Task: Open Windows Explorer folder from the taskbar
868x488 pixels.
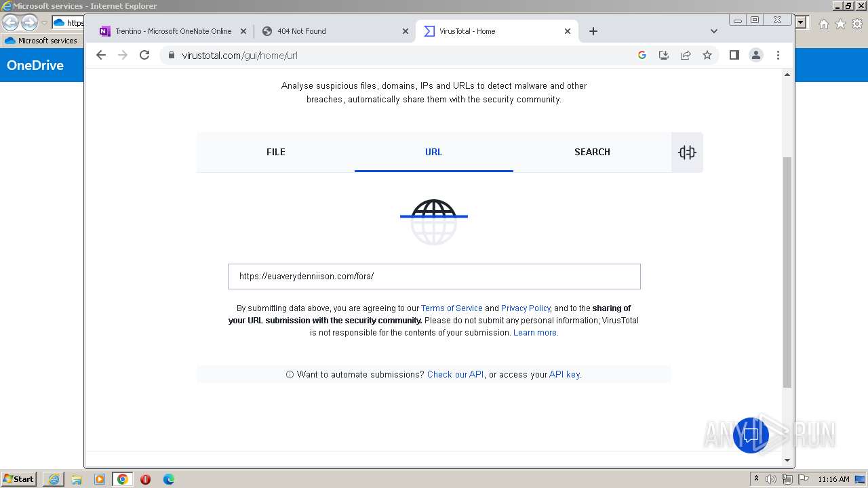Action: (x=77, y=479)
